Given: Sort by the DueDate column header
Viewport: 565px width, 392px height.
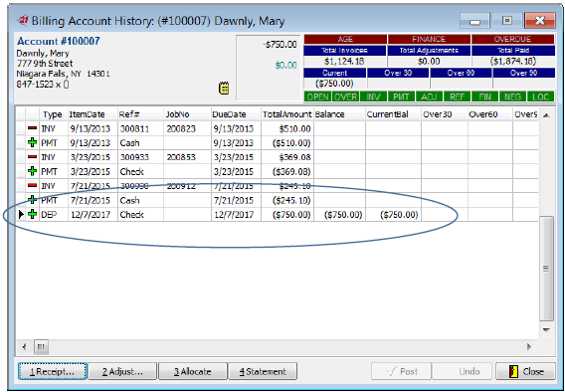Looking at the screenshot, I should point(236,114).
